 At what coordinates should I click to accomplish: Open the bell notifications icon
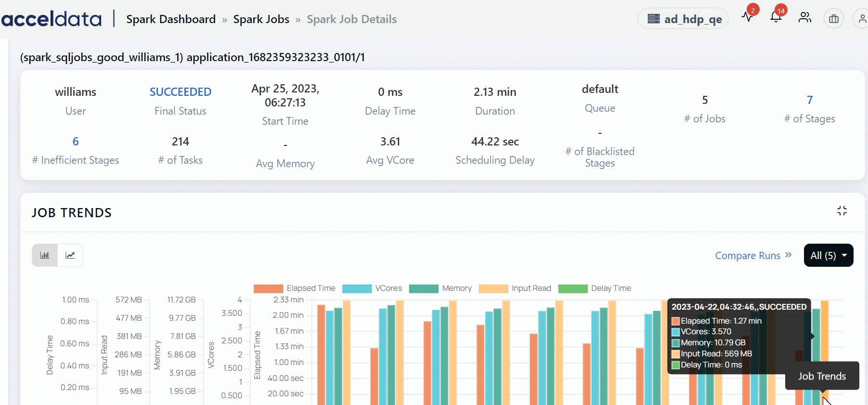(x=776, y=18)
